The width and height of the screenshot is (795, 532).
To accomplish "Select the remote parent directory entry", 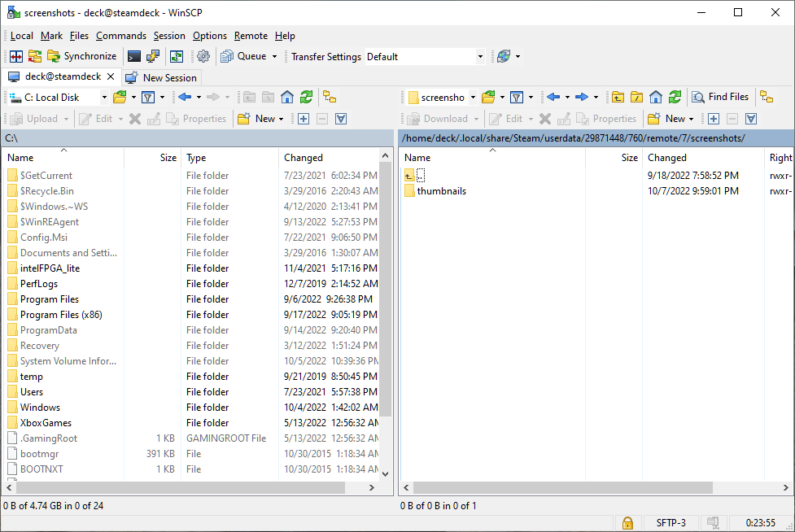I will (415, 176).
